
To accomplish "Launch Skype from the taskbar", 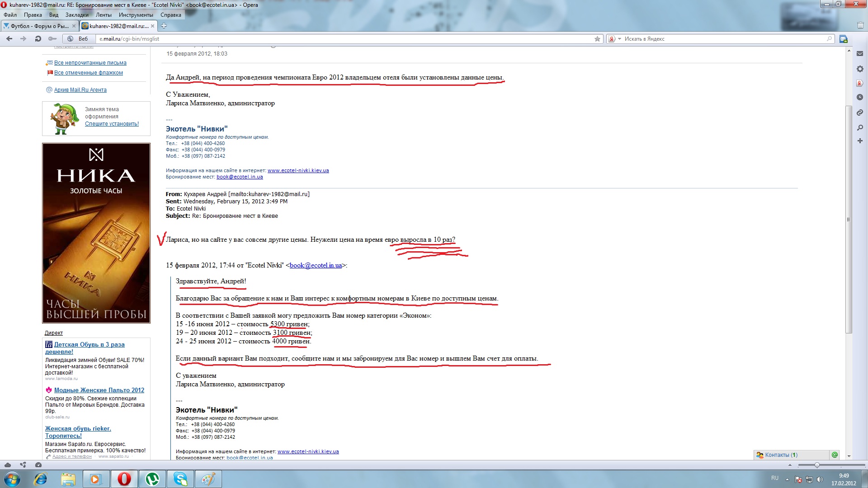I will [x=180, y=479].
